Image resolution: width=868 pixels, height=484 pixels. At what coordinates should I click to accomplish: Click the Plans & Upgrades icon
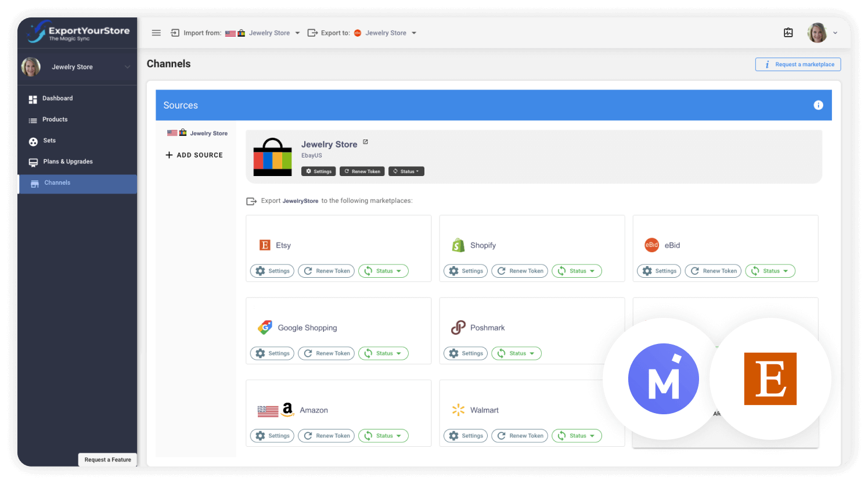33,163
